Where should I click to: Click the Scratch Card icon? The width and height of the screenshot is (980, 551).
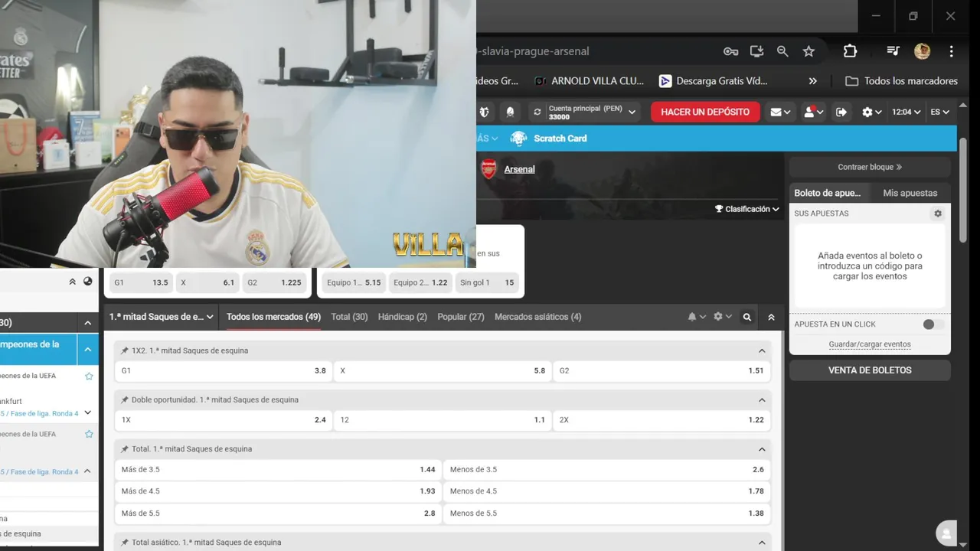coord(519,139)
